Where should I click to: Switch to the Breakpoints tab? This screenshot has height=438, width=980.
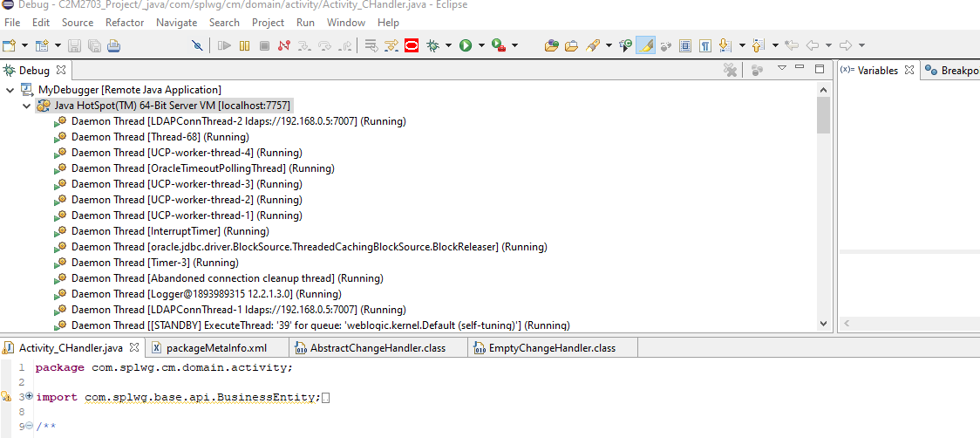(x=950, y=70)
